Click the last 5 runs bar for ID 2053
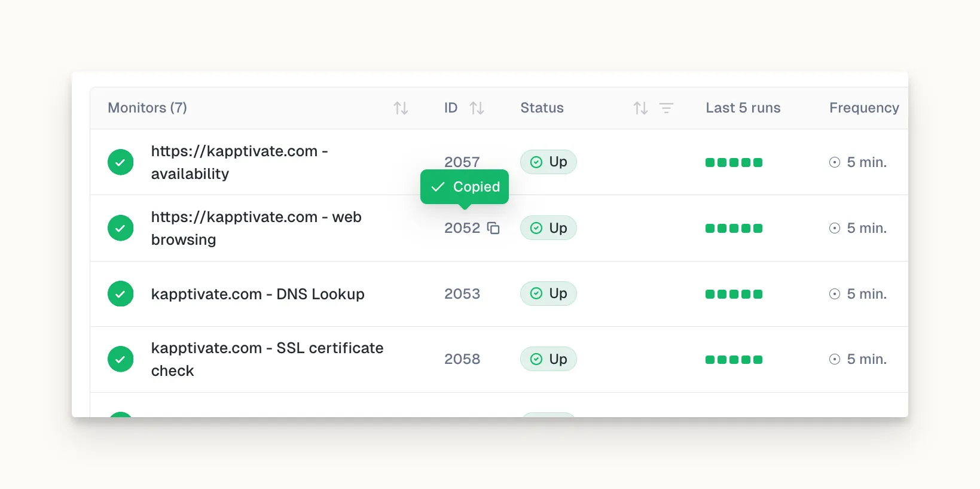Screen dimensions: 980x489 tap(734, 294)
